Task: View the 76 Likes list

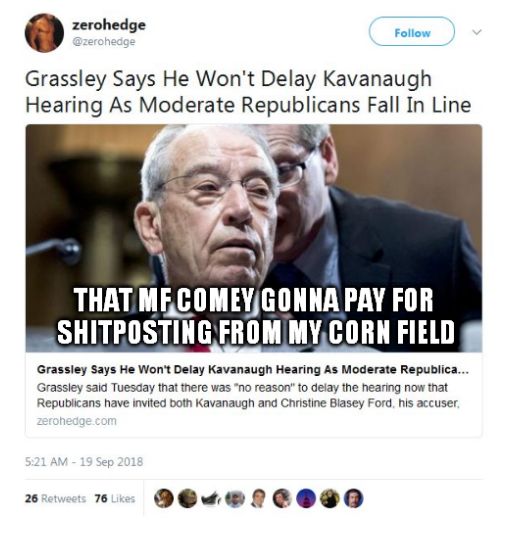Action: tap(115, 498)
